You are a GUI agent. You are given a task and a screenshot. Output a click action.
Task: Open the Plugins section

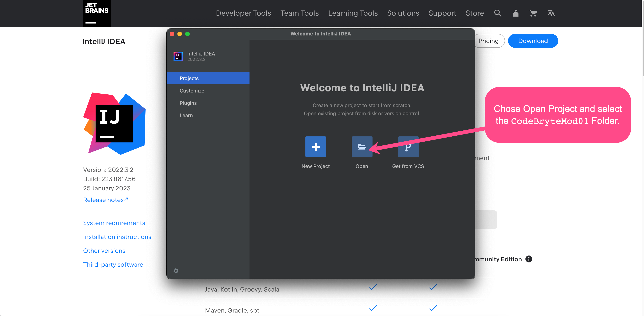(188, 103)
